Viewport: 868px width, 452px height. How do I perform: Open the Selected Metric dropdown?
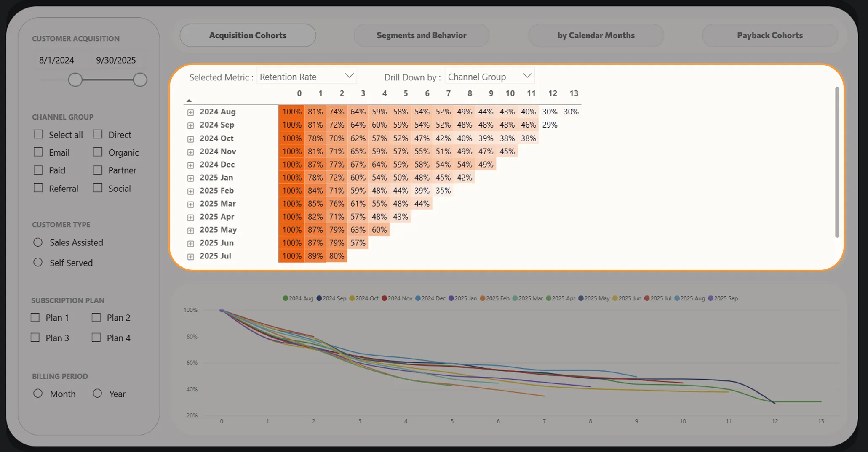(x=307, y=76)
